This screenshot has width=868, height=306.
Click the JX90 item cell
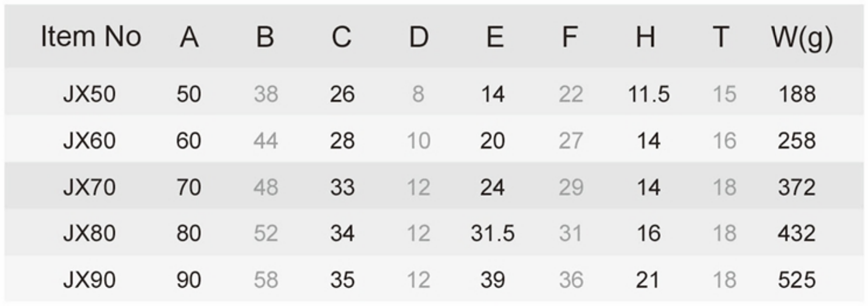coord(89,280)
